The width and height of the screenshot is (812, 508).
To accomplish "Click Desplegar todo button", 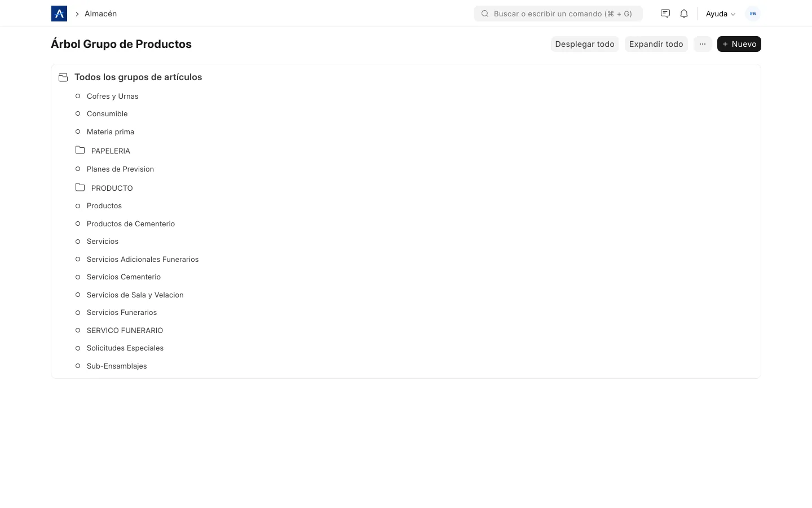I will click(585, 44).
